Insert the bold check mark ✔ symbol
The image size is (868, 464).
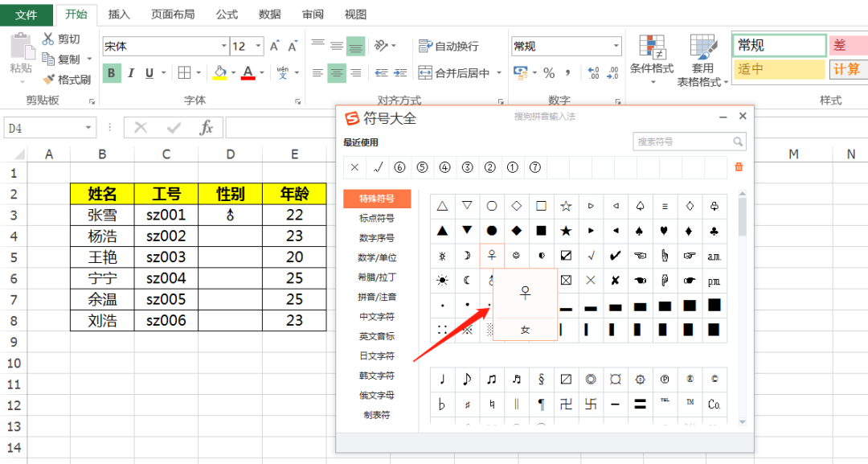(615, 255)
